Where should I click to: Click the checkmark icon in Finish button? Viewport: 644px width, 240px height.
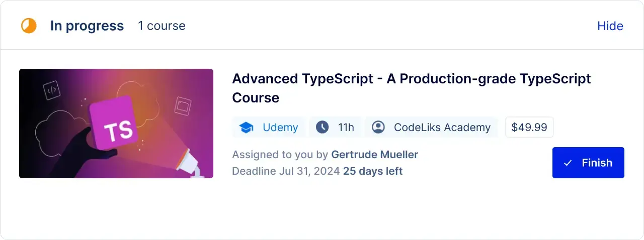tap(568, 163)
